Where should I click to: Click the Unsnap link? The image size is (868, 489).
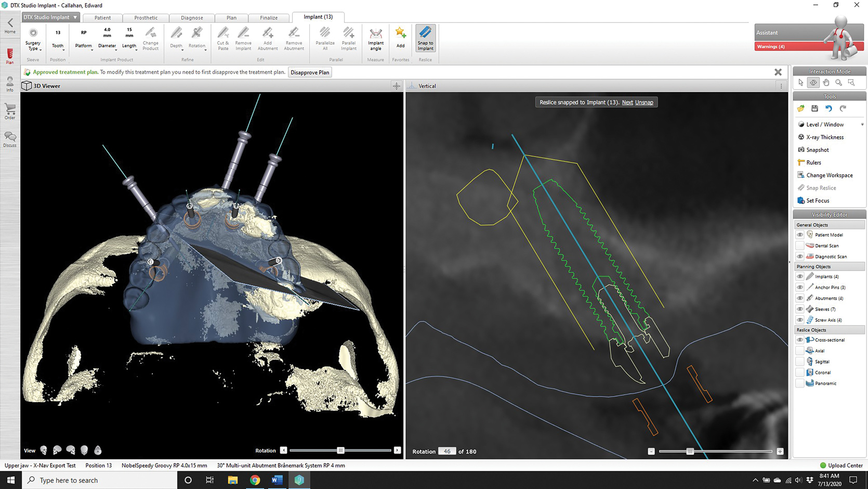tap(644, 102)
